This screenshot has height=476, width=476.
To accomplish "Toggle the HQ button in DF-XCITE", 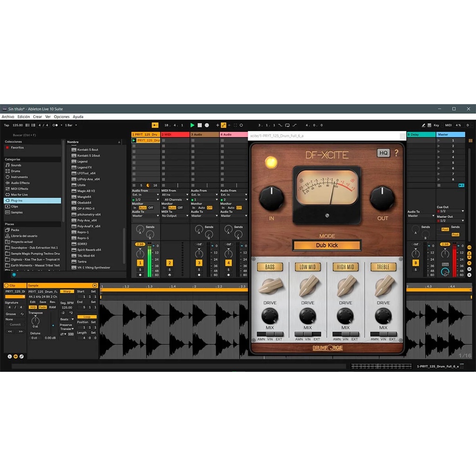I will pos(383,152).
